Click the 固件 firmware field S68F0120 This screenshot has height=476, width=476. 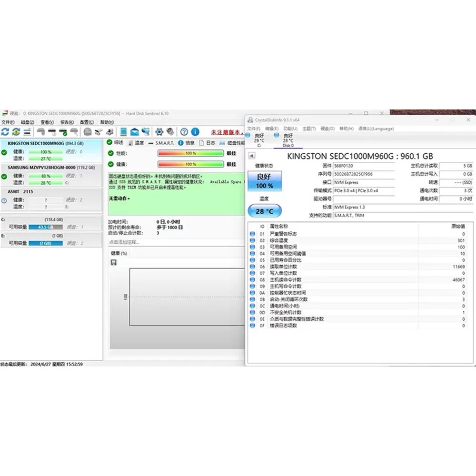364,166
